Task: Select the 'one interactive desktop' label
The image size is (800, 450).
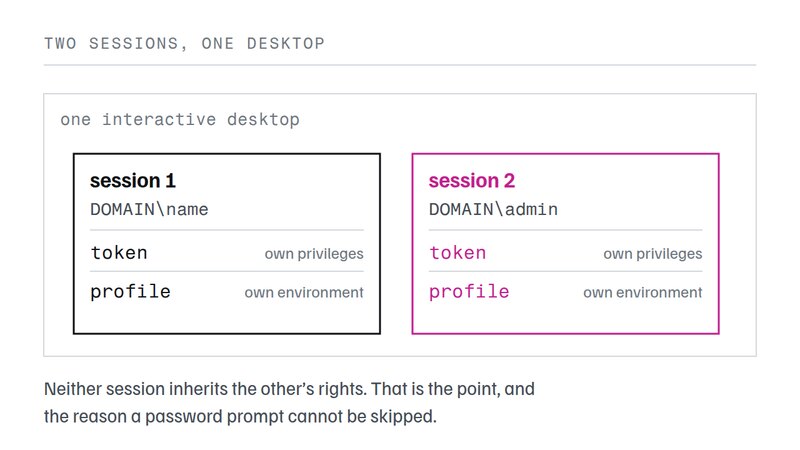Action: [x=180, y=119]
